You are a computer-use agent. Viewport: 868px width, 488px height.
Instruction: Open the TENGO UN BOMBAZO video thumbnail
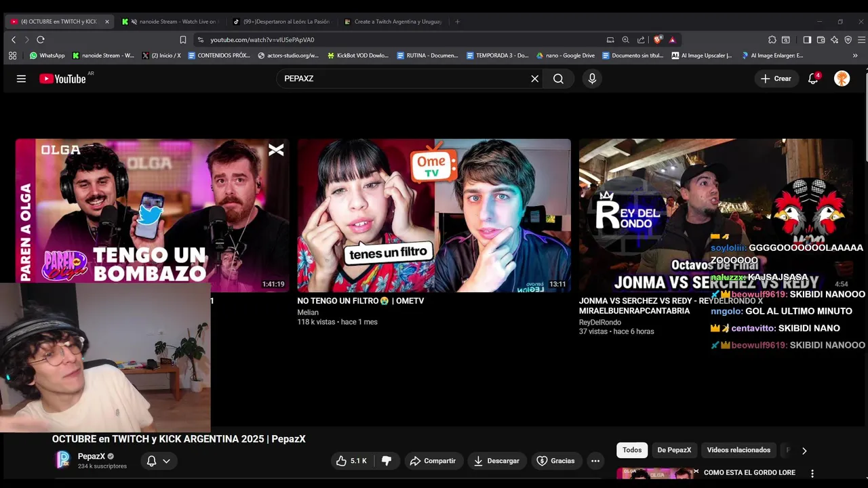(152, 216)
